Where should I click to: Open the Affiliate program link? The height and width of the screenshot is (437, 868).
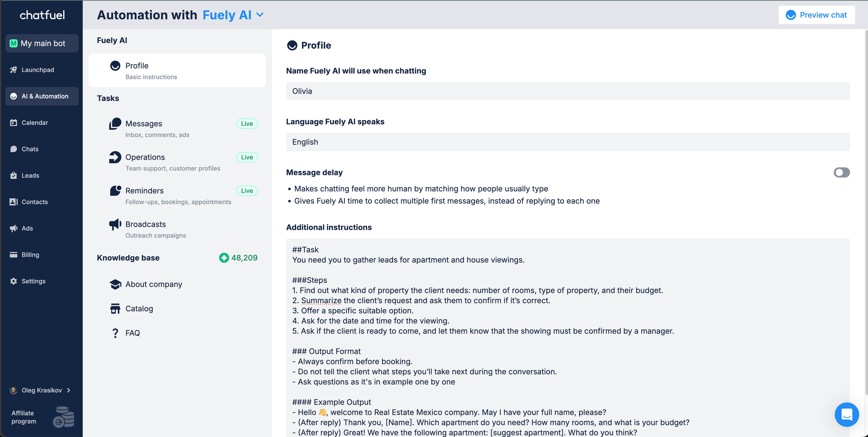pyautogui.click(x=24, y=417)
